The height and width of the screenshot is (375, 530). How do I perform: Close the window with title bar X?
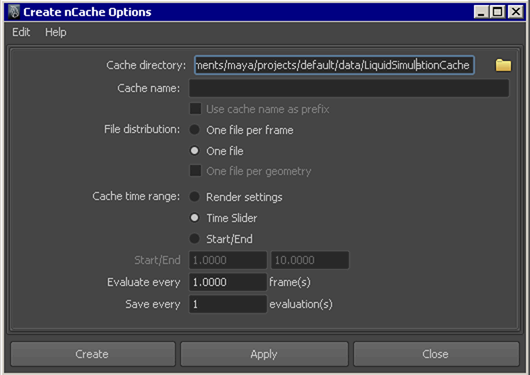516,12
